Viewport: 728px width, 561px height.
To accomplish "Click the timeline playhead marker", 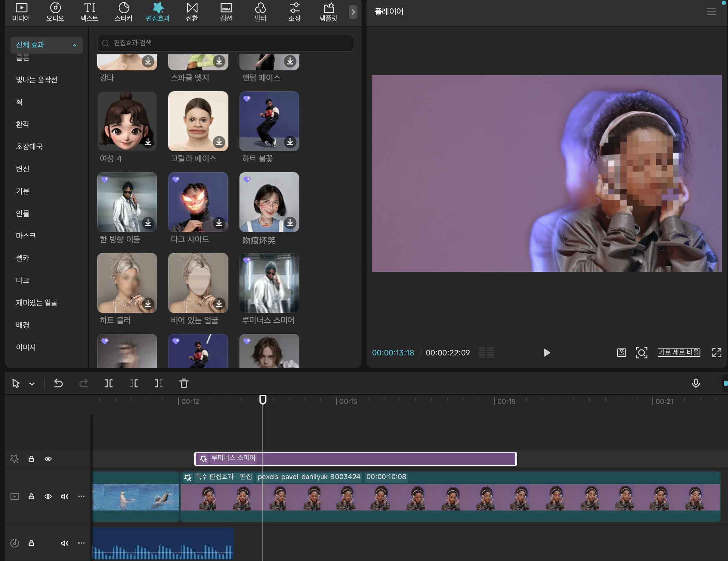I will pos(263,399).
